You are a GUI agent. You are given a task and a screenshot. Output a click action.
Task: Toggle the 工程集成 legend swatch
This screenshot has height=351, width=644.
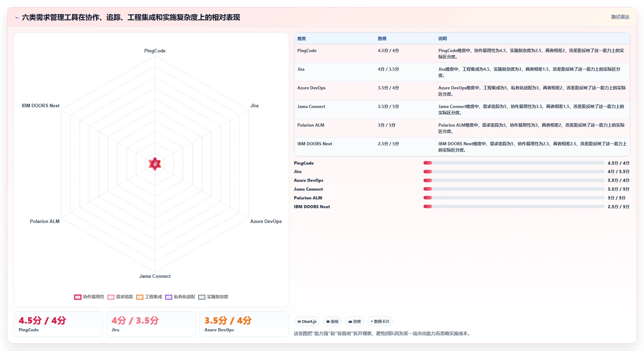tap(140, 297)
